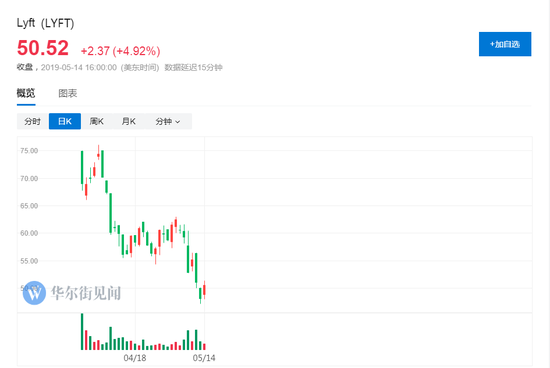The image size is (550, 368).
Task: Click the 75.00 price axis label
Action: (29, 151)
